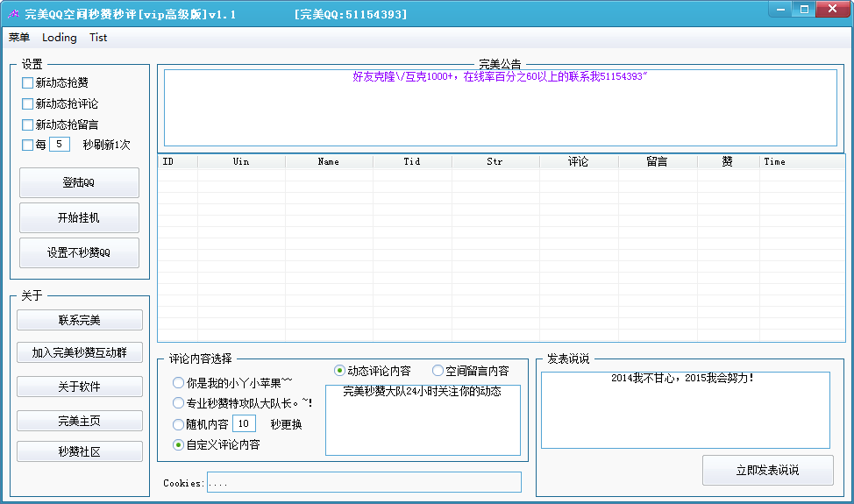Click 联系完美 button
The width and height of the screenshot is (854, 504).
[x=79, y=320]
